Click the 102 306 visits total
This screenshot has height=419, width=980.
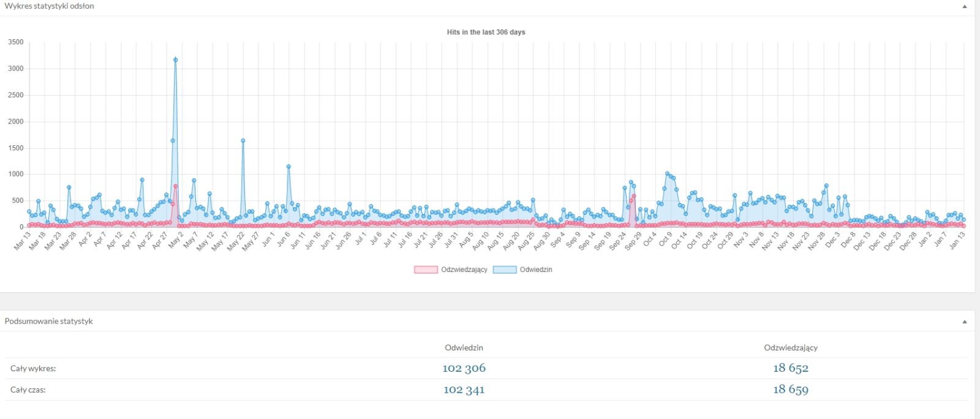pyautogui.click(x=464, y=368)
